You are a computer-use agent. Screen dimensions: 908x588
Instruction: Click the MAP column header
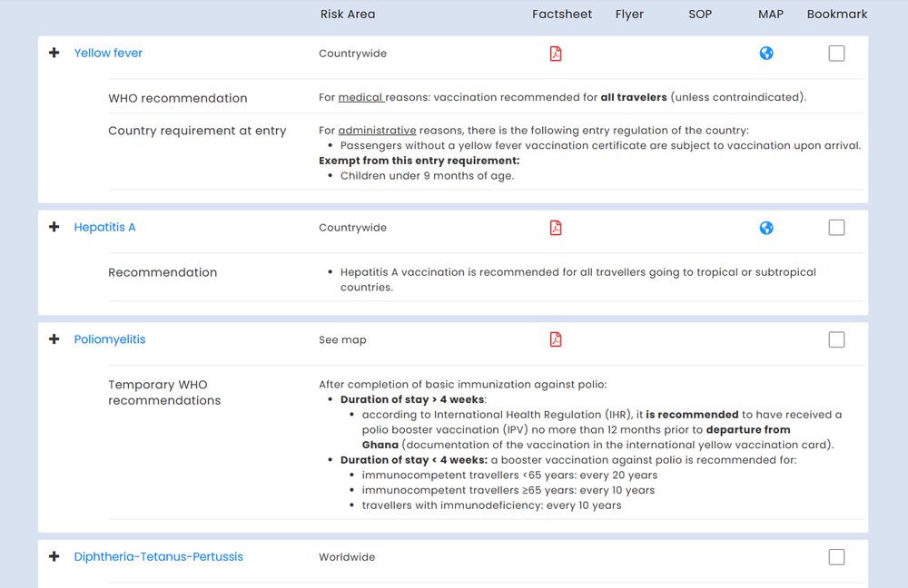(771, 14)
